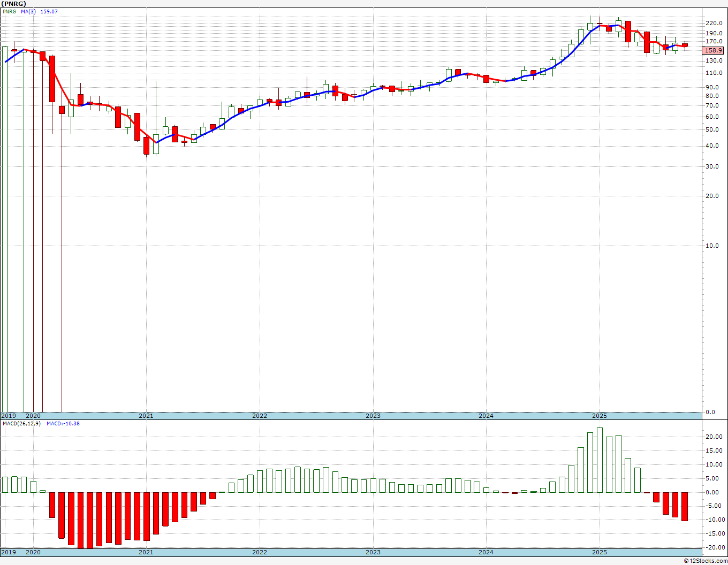Click 2021 on the price chart time axis
The width and height of the screenshot is (728, 565).
click(x=146, y=416)
